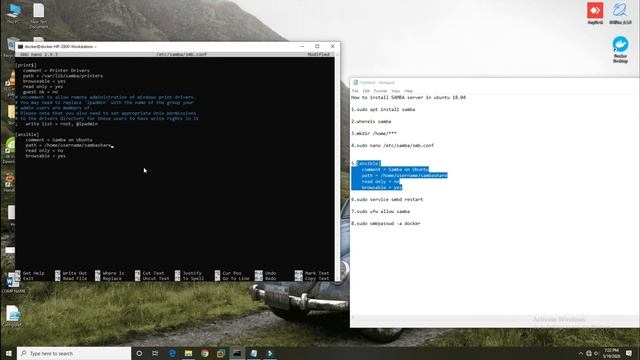This screenshot has width=640, height=360.
Task: Click the Notepad title bar icon
Action: point(355,82)
